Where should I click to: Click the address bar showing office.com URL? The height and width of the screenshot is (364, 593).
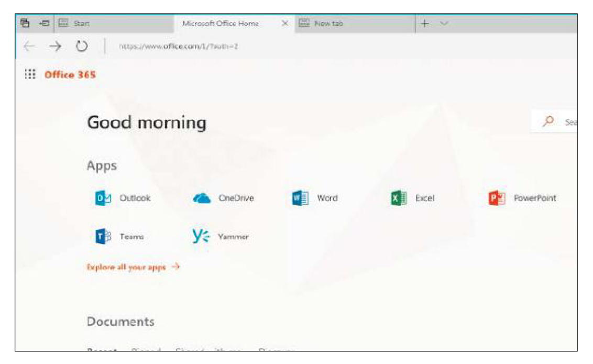pos(178,47)
